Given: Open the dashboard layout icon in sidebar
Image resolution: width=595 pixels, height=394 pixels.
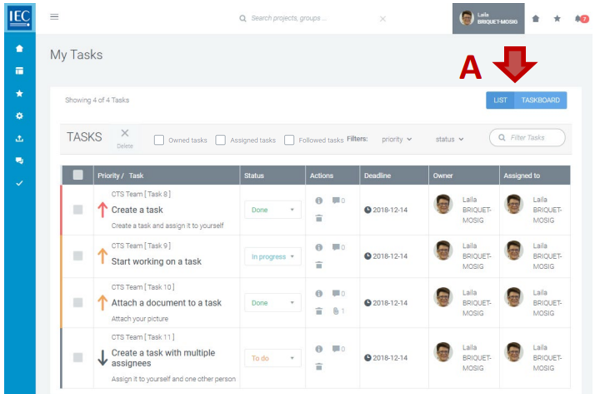Looking at the screenshot, I should [19, 71].
